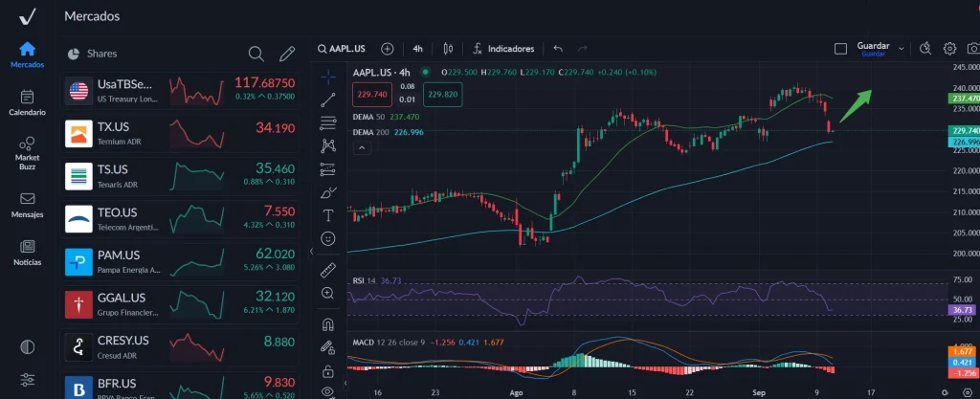
Task: Open the emoji icons tool
Action: pyautogui.click(x=328, y=238)
